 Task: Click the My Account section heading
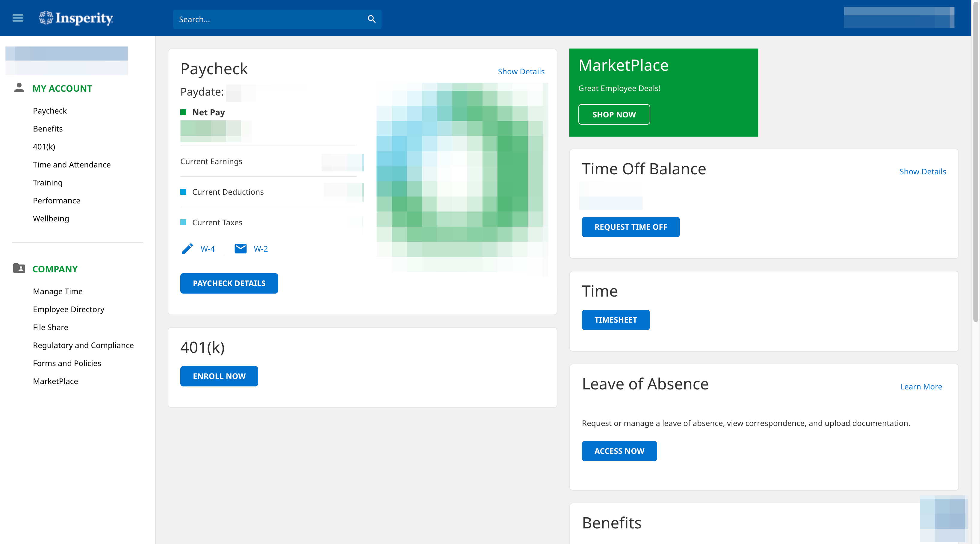(x=62, y=89)
